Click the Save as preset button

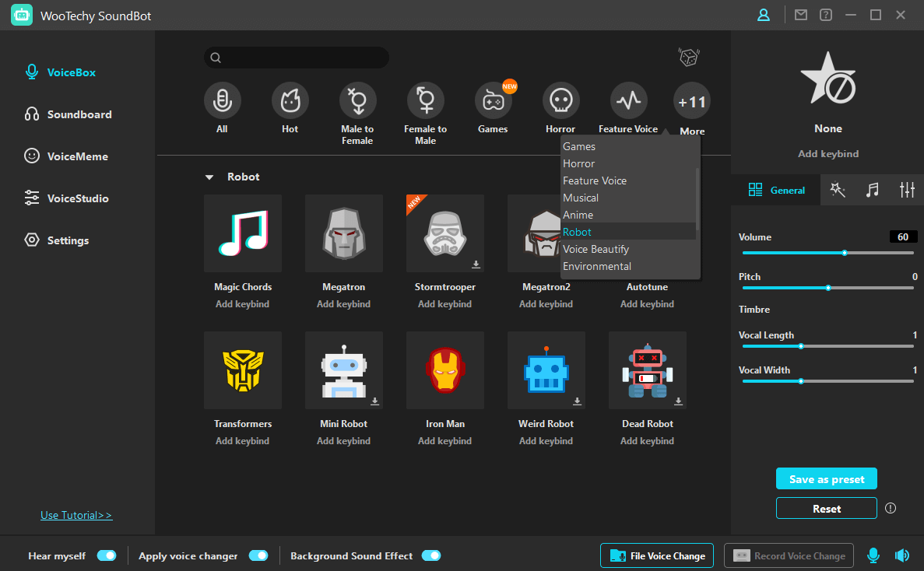826,478
